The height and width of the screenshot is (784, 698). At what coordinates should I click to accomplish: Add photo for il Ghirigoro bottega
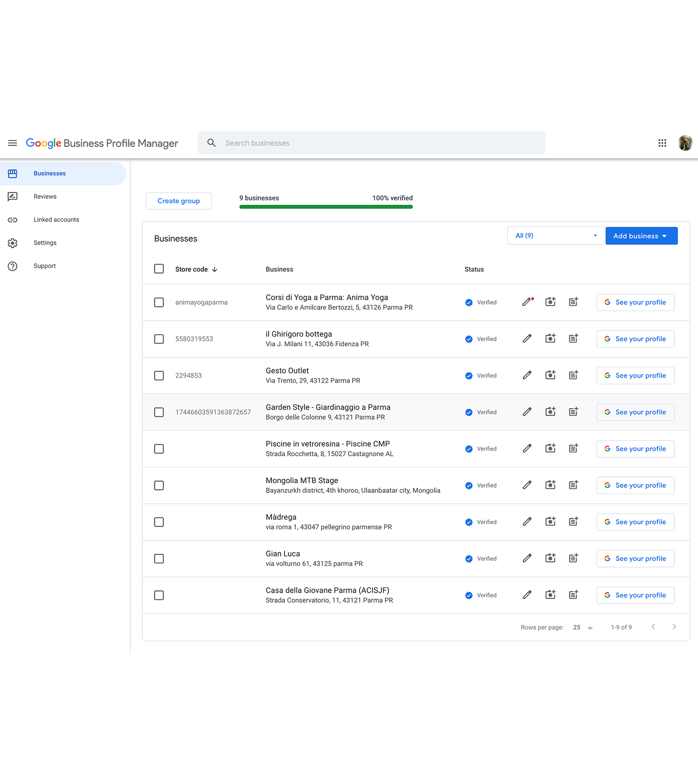pos(550,339)
